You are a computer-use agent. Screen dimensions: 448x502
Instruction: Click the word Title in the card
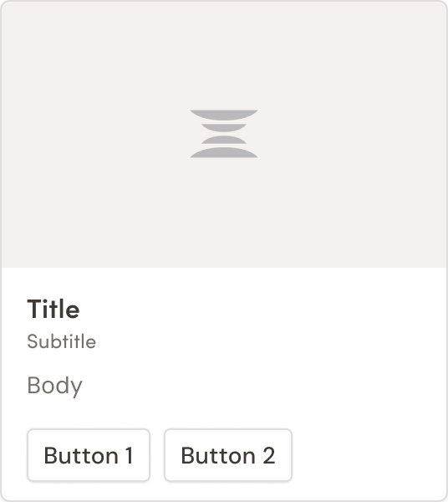[x=53, y=309]
